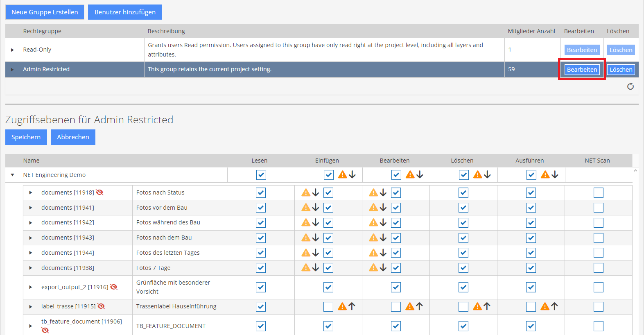644x335 pixels.
Task: Uncheck Ausführen for Fotos während des Bau
Action: [531, 223]
